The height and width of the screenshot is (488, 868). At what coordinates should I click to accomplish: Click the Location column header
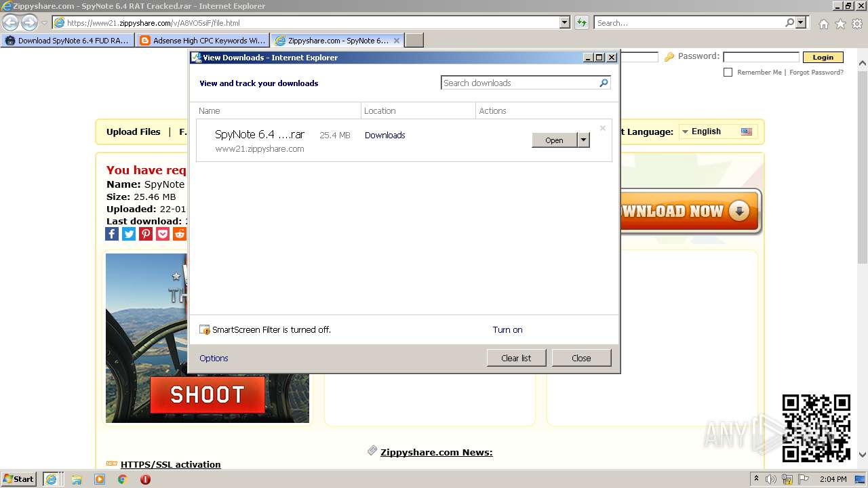coord(418,110)
